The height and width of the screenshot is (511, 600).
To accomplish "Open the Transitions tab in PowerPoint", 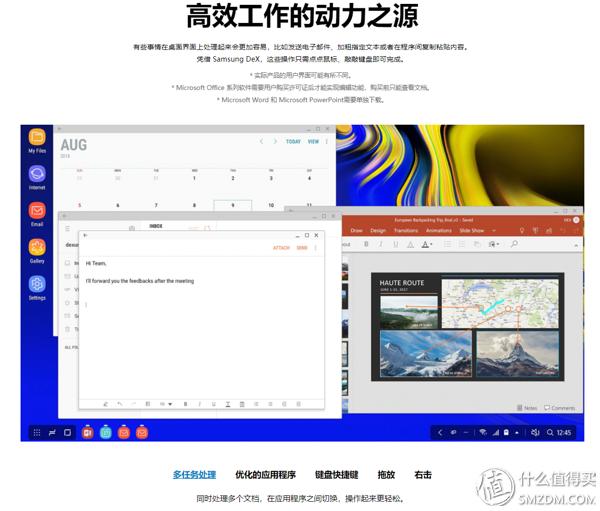I will 406,230.
